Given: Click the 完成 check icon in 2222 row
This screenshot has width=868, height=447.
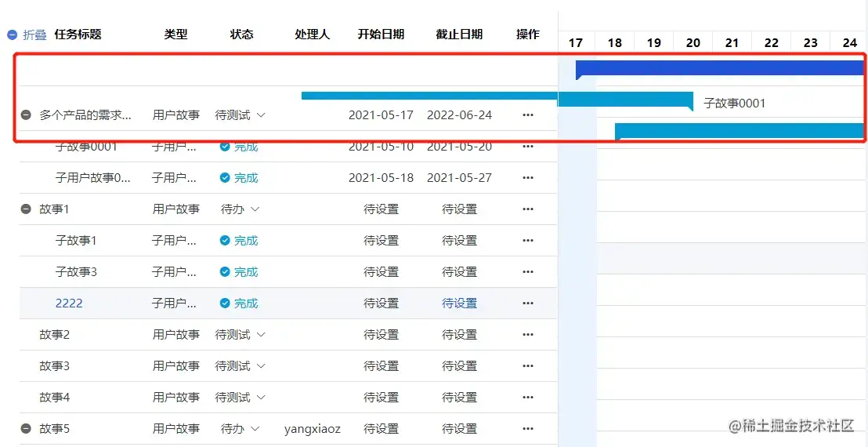Looking at the screenshot, I should [x=225, y=303].
